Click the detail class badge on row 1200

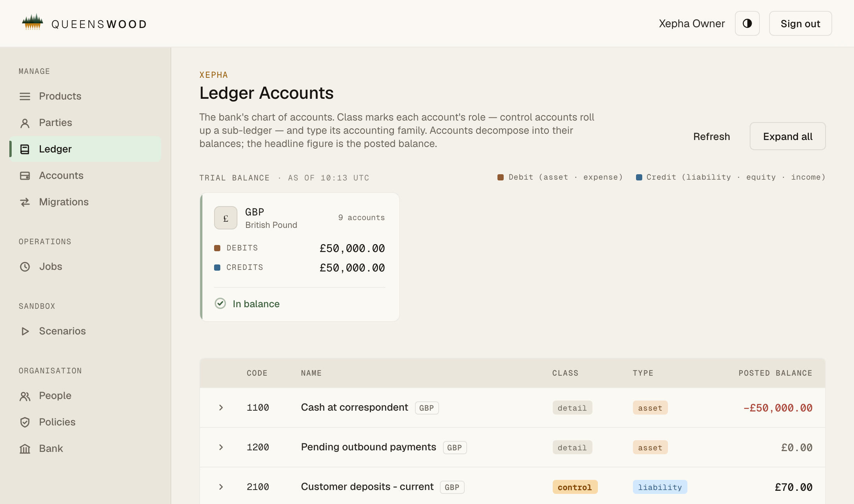572,448
